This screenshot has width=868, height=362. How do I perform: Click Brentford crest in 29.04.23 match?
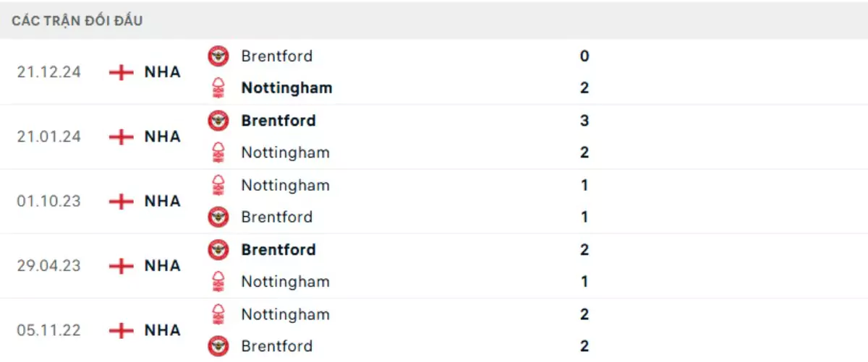[218, 250]
